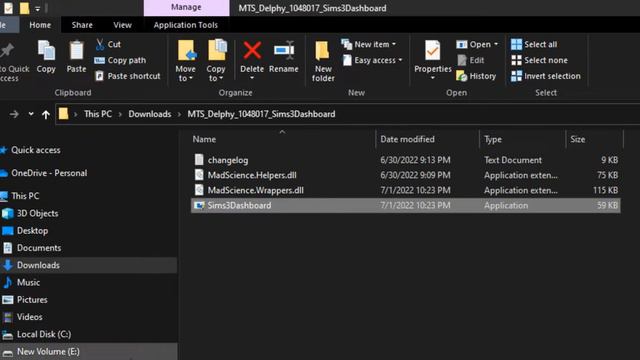Screen dimensions: 640x360
Task: Select Quick access in navigation pane
Action: pos(36,150)
